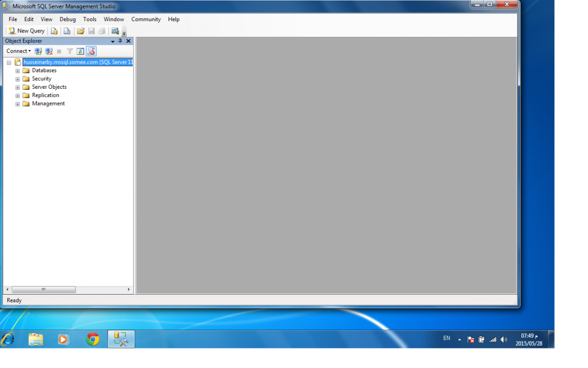Open toolbar options overflow arrow
Viewport: 588px width, 368px height.
pos(124,33)
